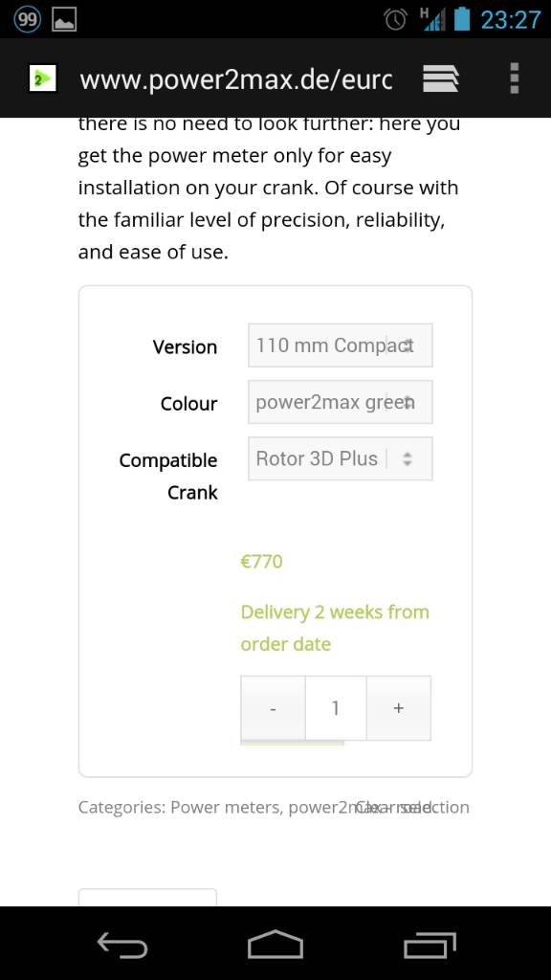Follow the Power meters category link
Viewport: 551px width, 980px height.
(x=226, y=808)
